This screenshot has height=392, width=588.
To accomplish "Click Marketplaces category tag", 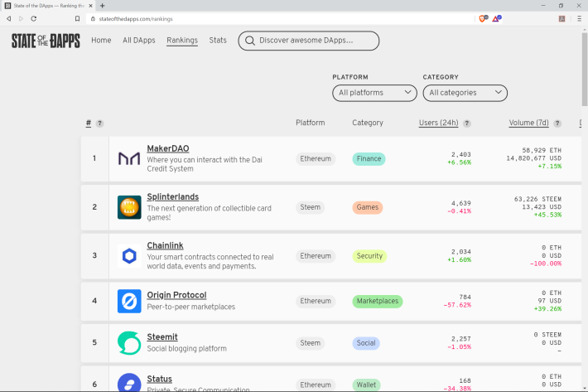I will coord(378,301).
